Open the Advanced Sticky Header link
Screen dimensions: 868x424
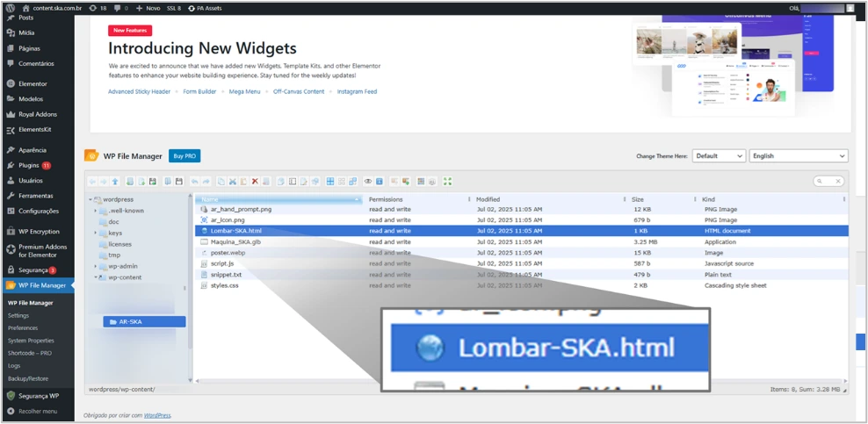pos(139,92)
